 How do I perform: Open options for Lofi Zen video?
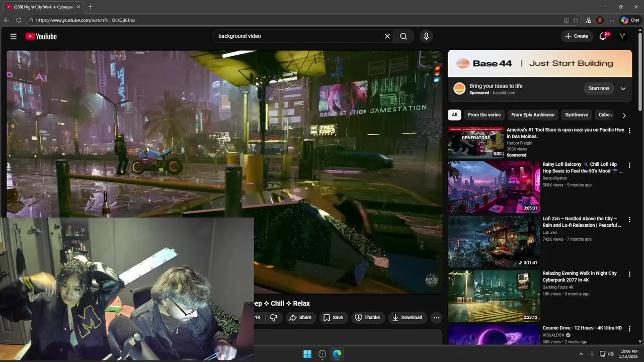point(629,220)
